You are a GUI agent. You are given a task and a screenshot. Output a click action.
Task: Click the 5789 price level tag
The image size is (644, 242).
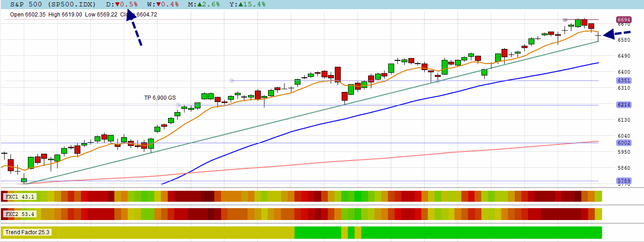pos(624,181)
